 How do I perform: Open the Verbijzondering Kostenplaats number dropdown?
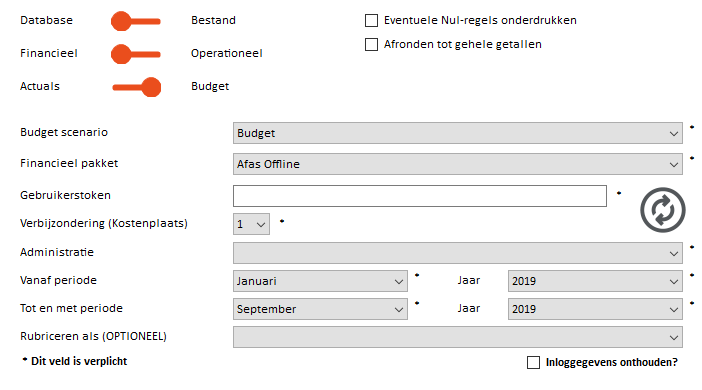pyautogui.click(x=251, y=224)
